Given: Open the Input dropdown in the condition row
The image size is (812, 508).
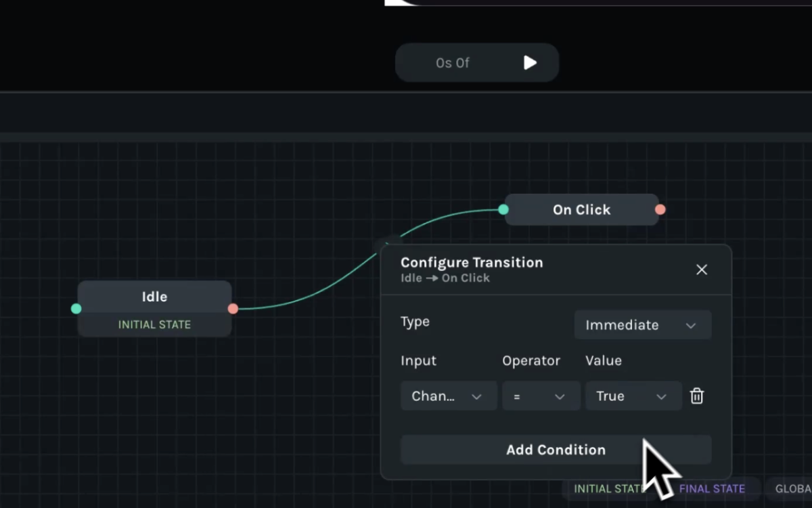Looking at the screenshot, I should 448,396.
